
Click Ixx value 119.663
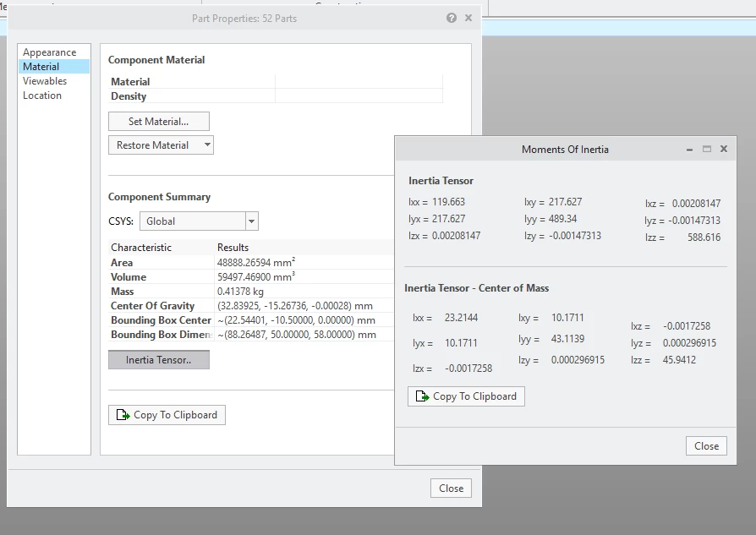(x=448, y=202)
